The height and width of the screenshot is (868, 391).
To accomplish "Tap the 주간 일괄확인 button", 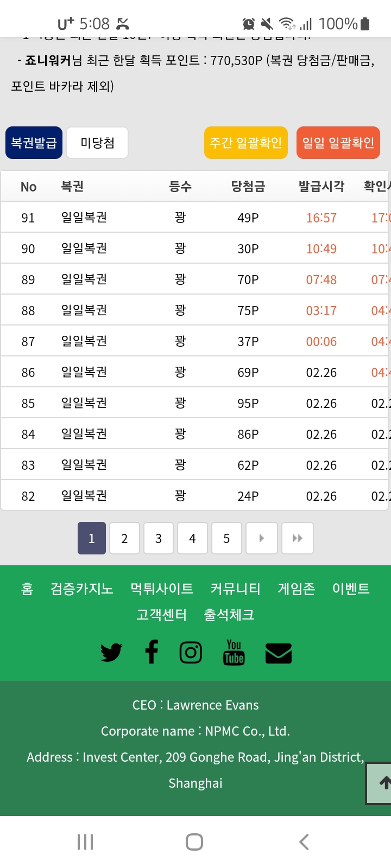I will point(246,143).
